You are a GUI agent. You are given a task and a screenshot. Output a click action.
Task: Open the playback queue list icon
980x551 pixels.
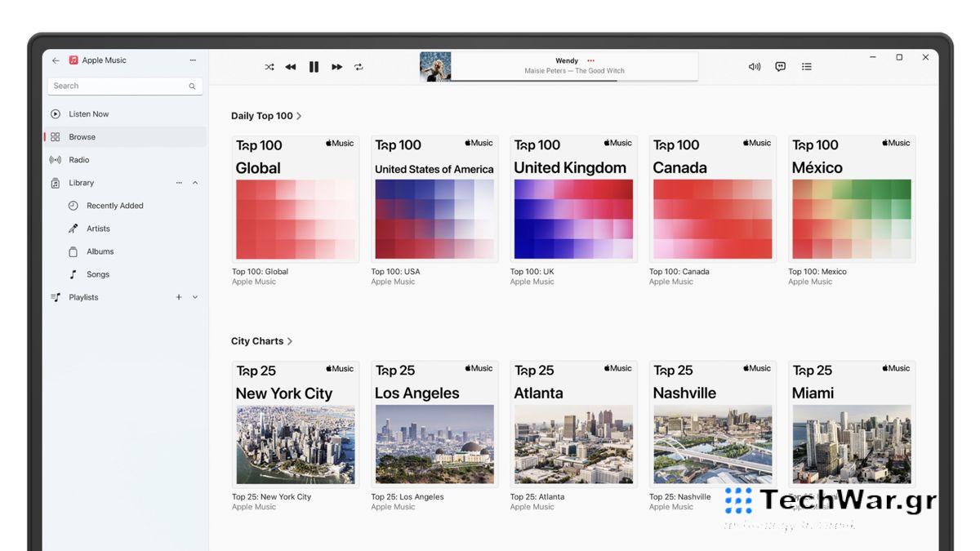[807, 66]
